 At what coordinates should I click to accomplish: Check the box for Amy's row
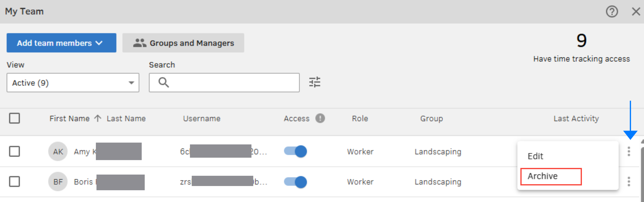click(x=14, y=151)
